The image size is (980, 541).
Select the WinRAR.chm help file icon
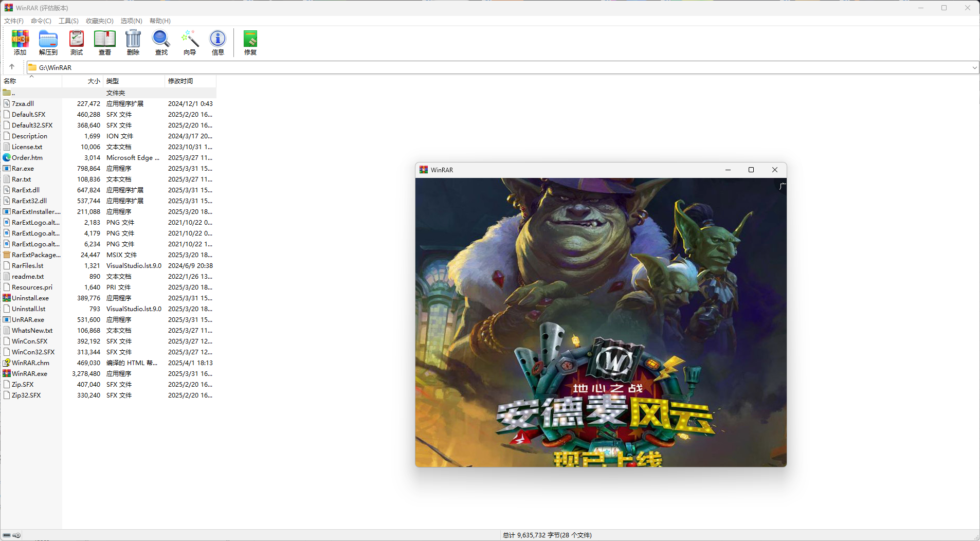tap(7, 363)
